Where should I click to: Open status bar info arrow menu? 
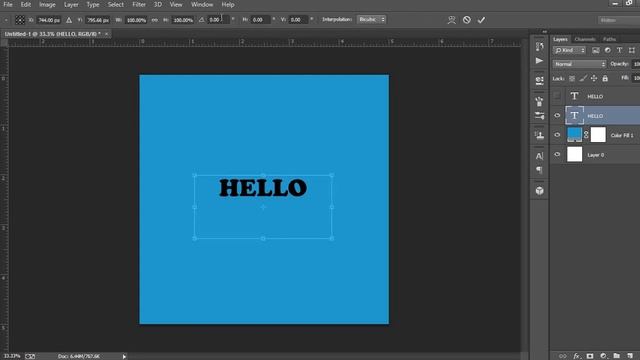(x=124, y=356)
